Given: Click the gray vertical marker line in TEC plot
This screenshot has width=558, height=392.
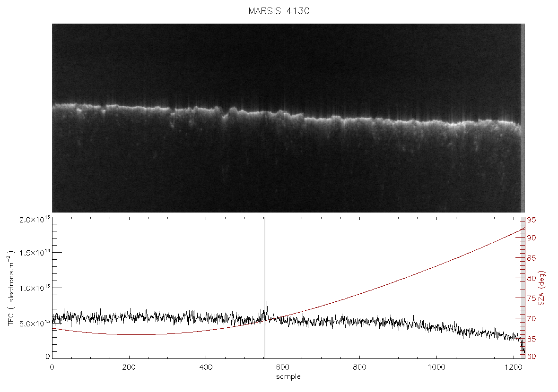Looking at the screenshot, I should [264, 288].
